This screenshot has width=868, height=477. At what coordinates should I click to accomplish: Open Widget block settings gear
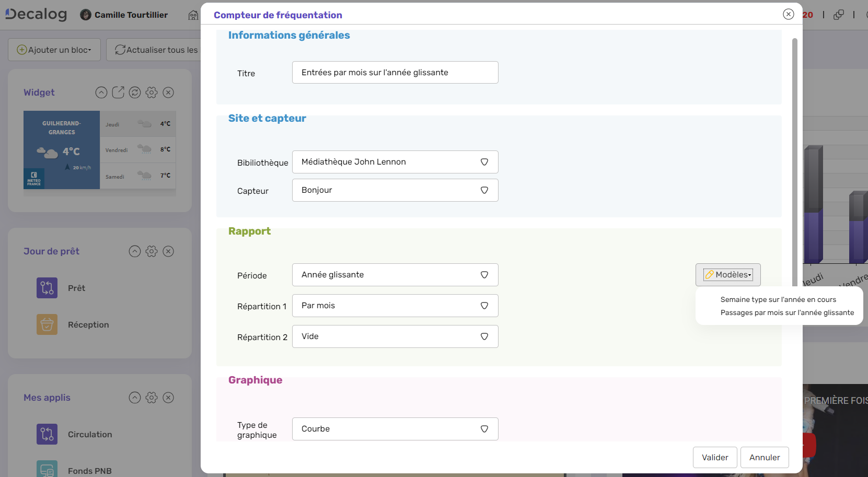click(152, 92)
